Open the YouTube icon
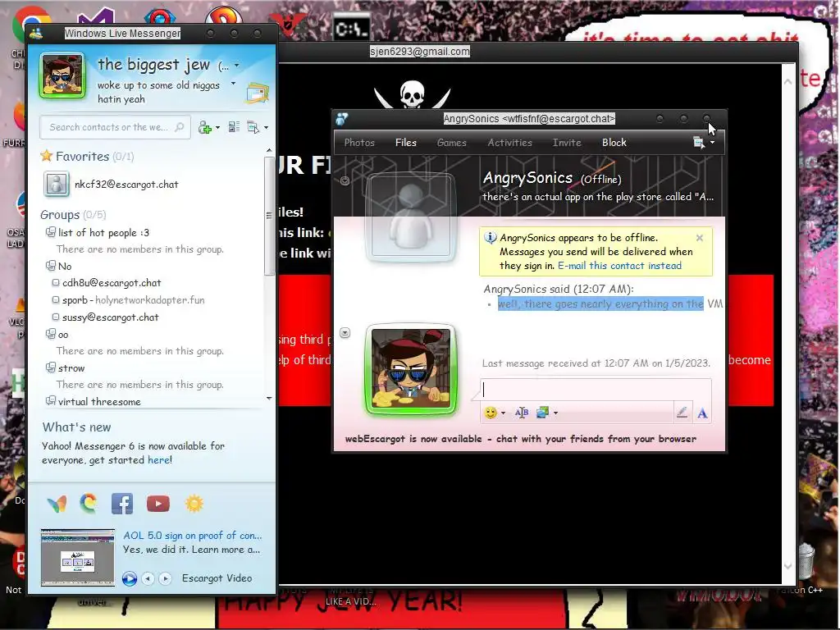The height and width of the screenshot is (630, 840). pyautogui.click(x=158, y=504)
